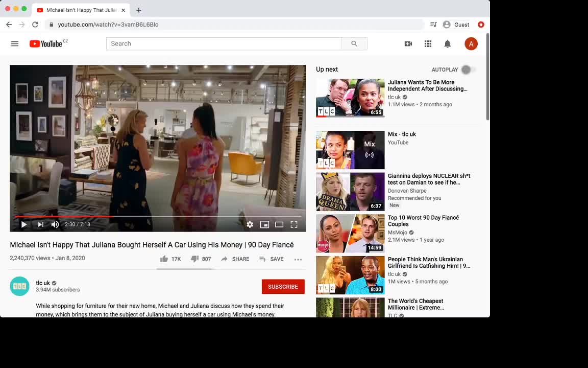Screen dimensions: 588x368
Task: Open the tlc uk channel avatar
Action: coord(19,286)
